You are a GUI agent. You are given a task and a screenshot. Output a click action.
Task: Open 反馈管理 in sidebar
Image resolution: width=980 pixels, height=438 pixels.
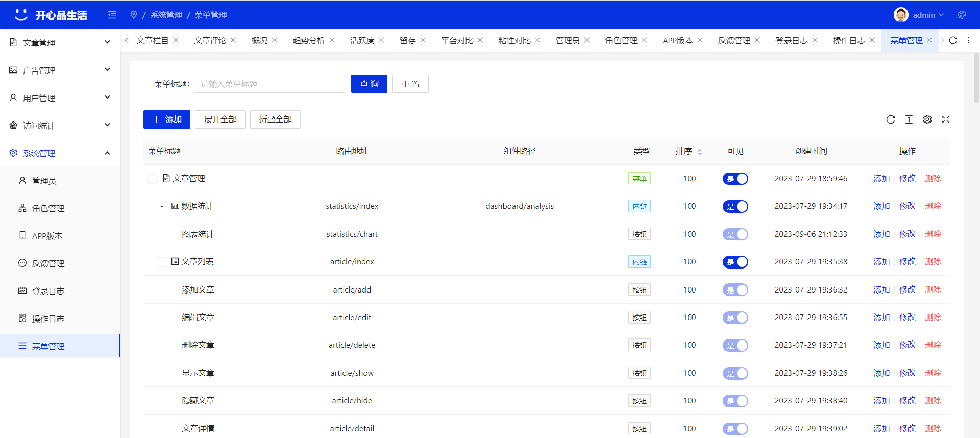click(60, 263)
